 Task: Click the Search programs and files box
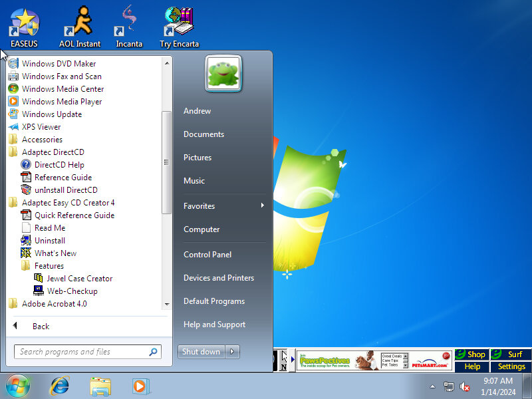(x=82, y=352)
